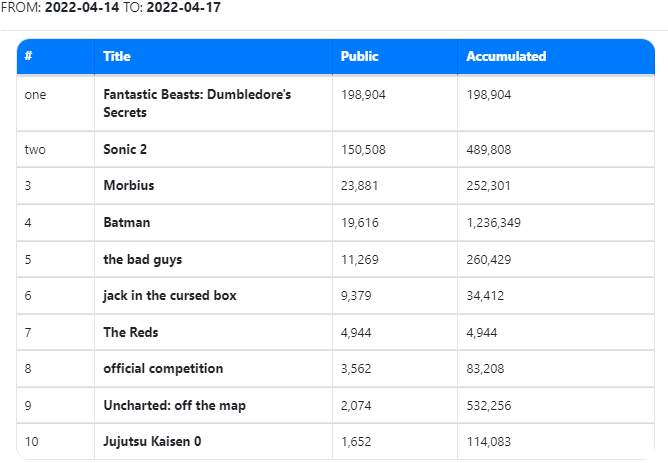Click accumulated value 260,429
668x463 pixels.
click(x=489, y=259)
